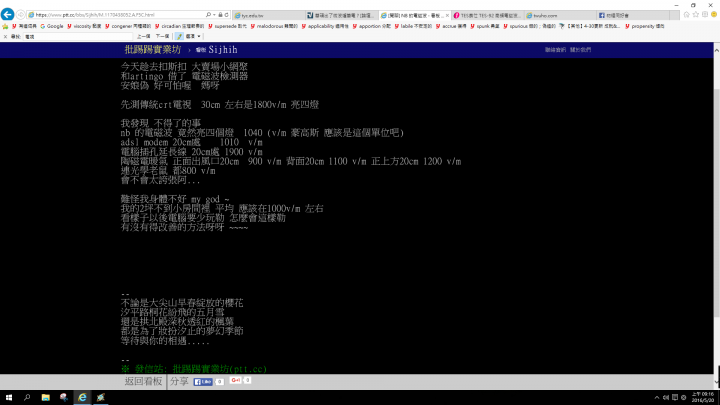Click the add-to-favorites-bar star icon
This screenshot has width=720, height=405.
(x=5, y=26)
